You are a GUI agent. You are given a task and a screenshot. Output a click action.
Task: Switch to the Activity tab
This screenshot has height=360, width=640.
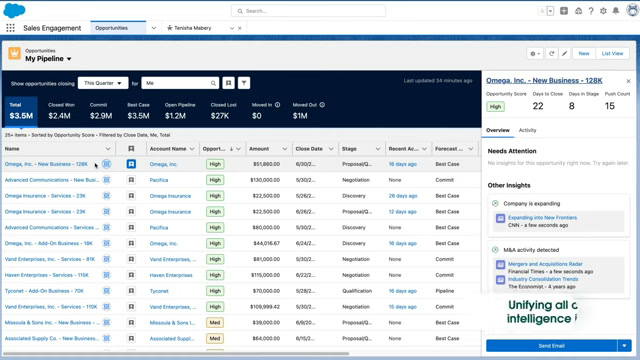point(527,130)
